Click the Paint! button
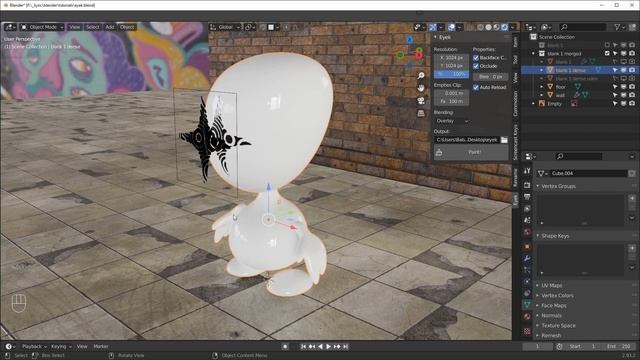Screen dimensions: 640x360 click(471, 152)
